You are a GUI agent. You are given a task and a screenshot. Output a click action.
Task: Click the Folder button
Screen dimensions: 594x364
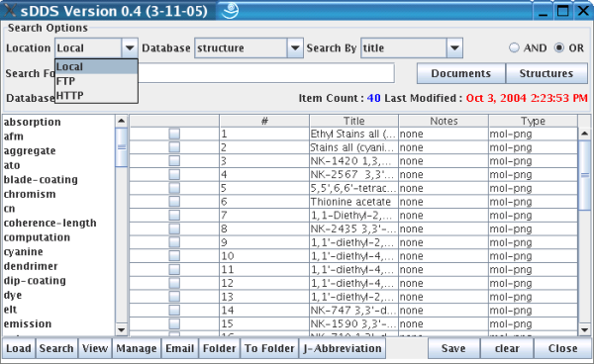coord(220,348)
